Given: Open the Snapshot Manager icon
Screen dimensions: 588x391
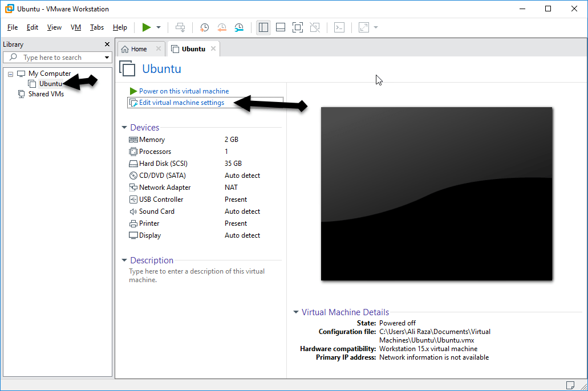Looking at the screenshot, I should pyautogui.click(x=240, y=27).
